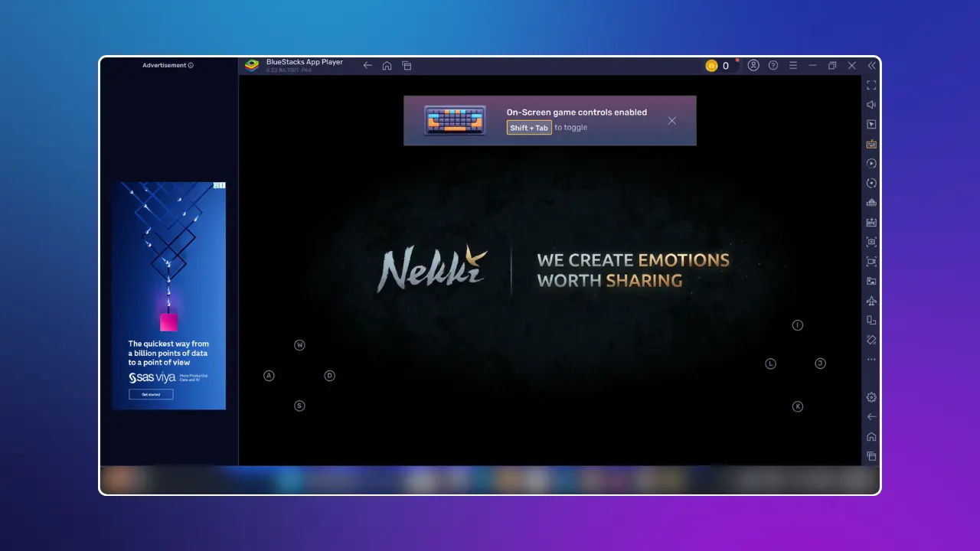Image resolution: width=980 pixels, height=551 pixels.
Task: Go back using the title bar arrow
Action: tap(367, 66)
